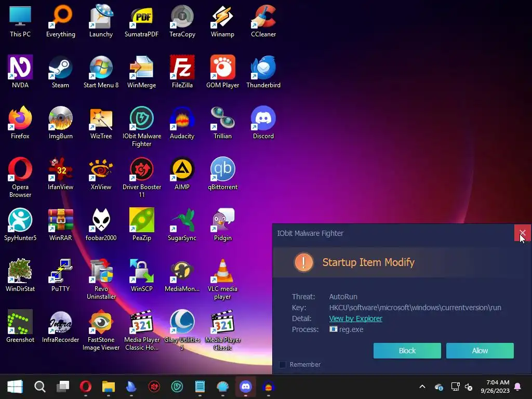This screenshot has width=532, height=399.
Task: Select the TeraCopy shortcut
Action: tap(182, 21)
